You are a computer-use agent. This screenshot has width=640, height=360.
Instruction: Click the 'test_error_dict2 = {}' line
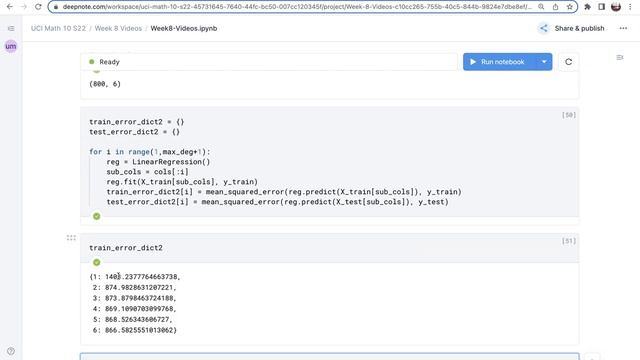click(x=135, y=132)
